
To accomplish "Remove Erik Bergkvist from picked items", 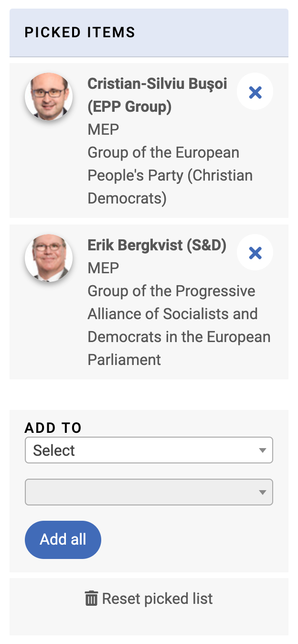I will pyautogui.click(x=255, y=253).
